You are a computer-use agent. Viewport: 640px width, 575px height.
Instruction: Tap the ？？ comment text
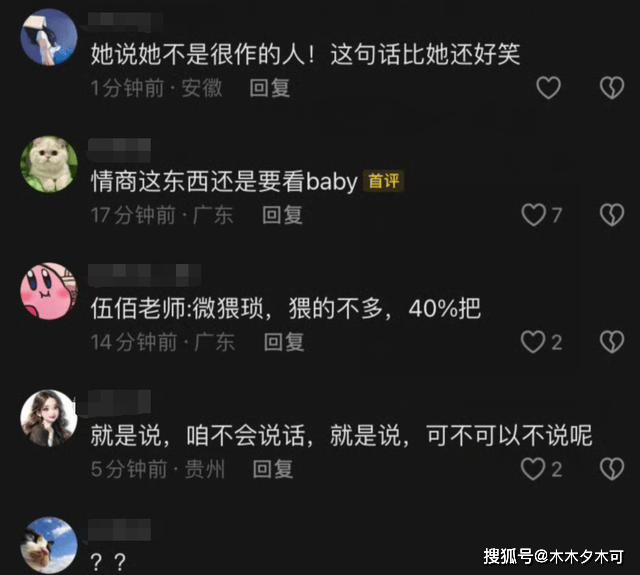point(108,562)
